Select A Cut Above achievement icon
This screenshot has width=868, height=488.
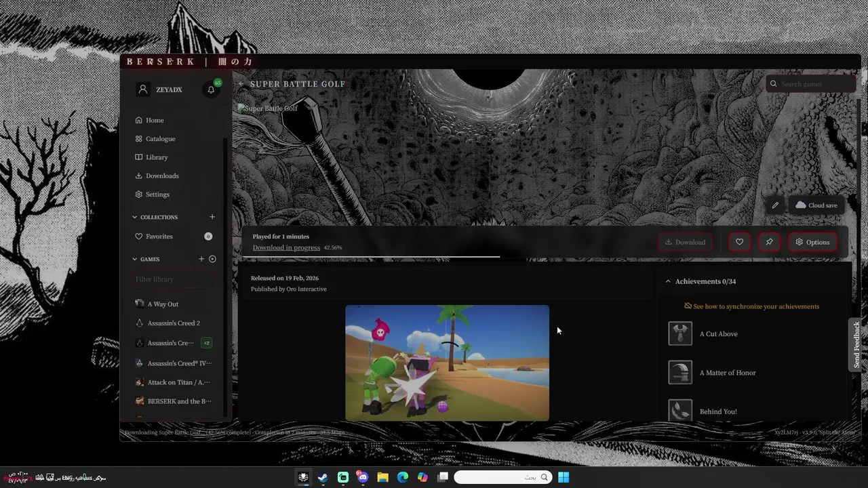(680, 333)
